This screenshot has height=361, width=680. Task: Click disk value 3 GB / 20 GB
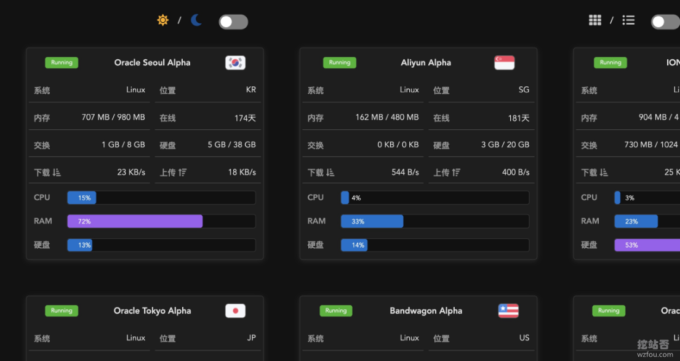505,144
